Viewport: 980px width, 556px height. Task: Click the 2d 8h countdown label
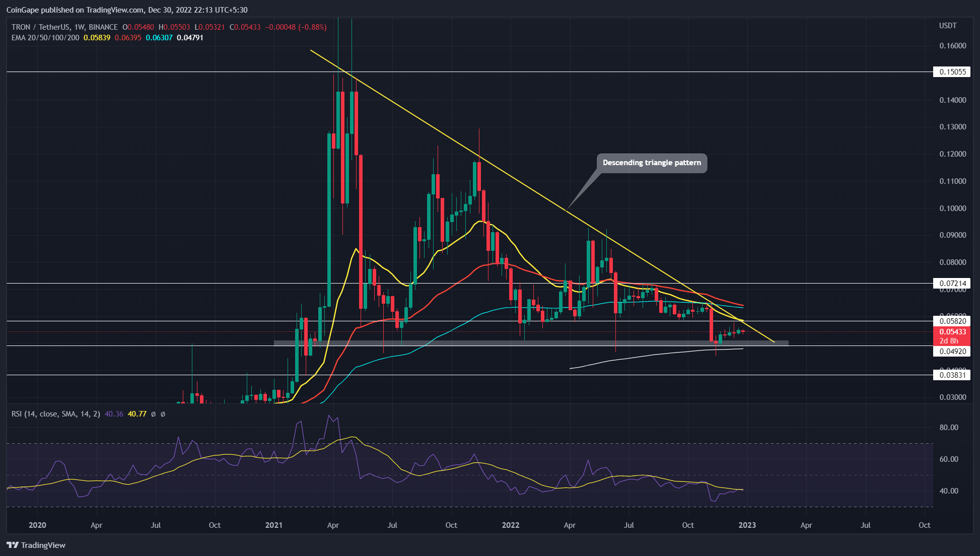coord(949,341)
